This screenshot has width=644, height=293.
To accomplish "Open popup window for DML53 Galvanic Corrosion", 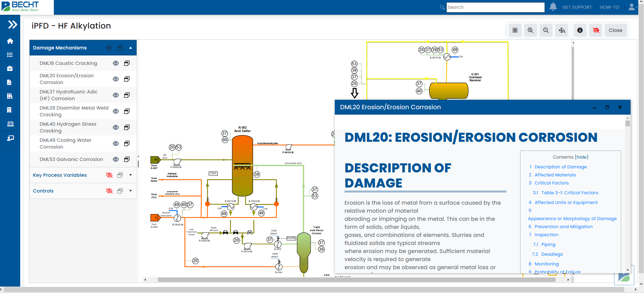I will coord(127,159).
